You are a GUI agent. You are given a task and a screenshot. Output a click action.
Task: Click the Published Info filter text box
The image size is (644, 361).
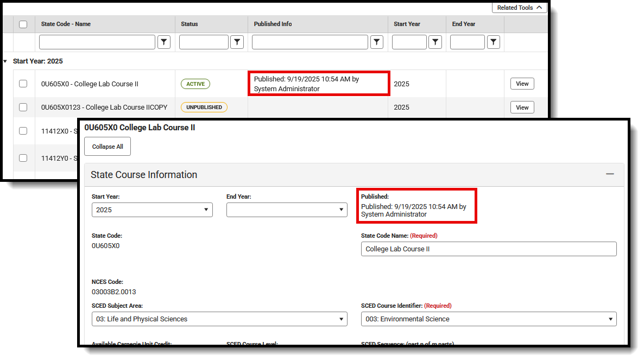coord(310,42)
